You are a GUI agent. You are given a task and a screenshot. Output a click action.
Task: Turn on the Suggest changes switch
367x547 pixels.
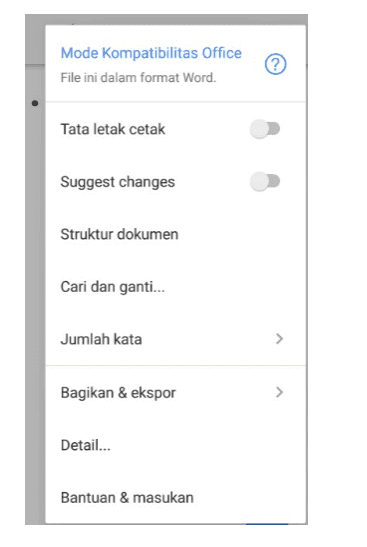[265, 181]
